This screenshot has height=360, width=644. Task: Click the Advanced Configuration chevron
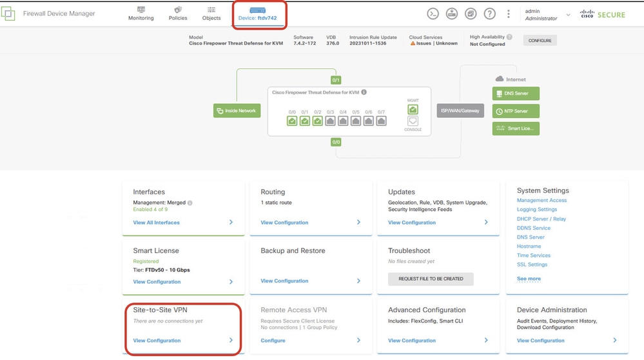486,340
